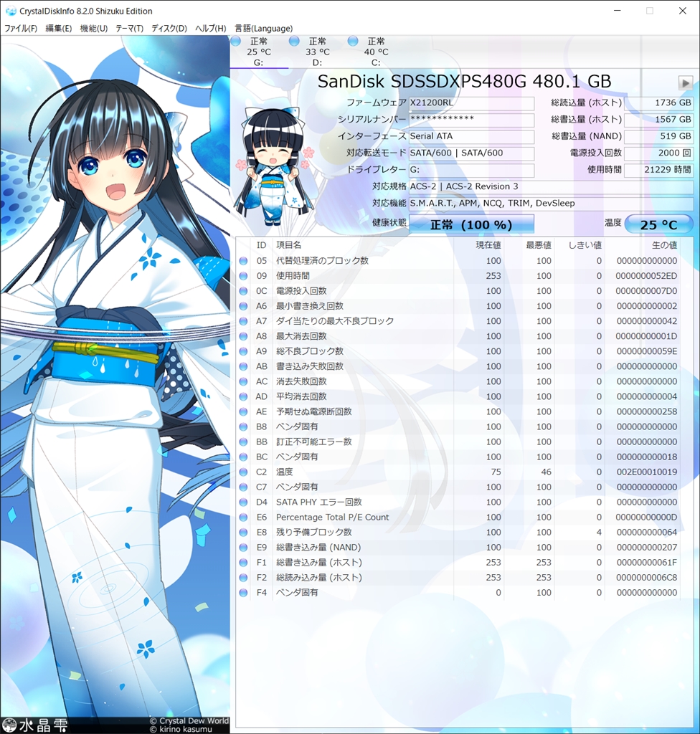Click the status icon for attribute A7
Screen dimensions: 700x734
[243, 322]
